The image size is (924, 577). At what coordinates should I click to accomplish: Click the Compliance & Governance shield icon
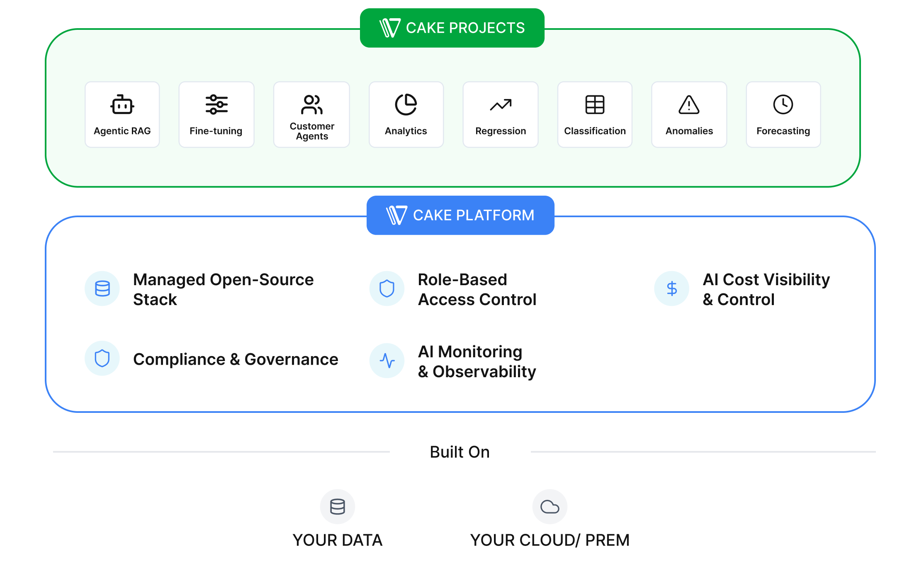tap(102, 359)
